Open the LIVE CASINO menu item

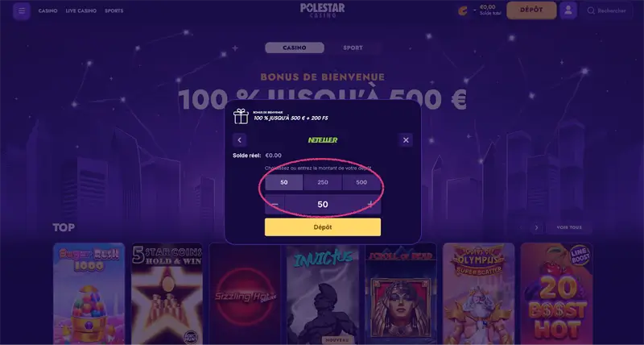coord(81,11)
